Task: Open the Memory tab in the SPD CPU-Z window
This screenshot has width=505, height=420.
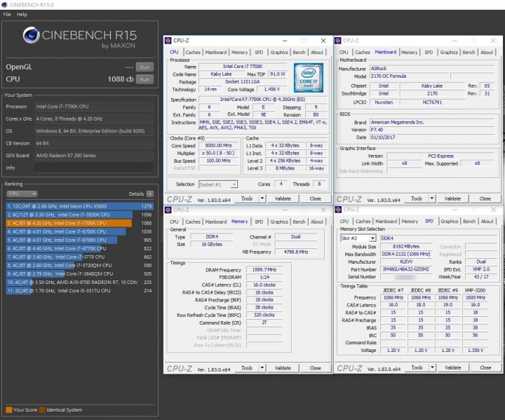Action: point(410,222)
